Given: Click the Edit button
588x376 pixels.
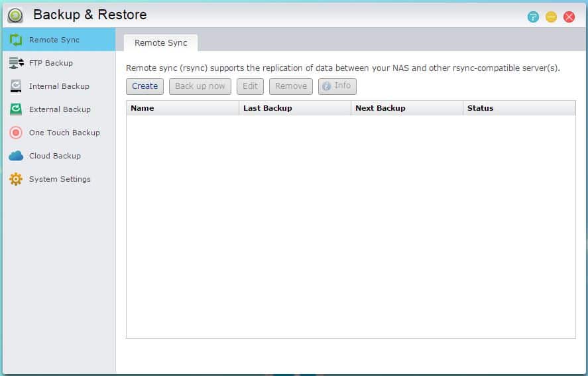Looking at the screenshot, I should 250,86.
